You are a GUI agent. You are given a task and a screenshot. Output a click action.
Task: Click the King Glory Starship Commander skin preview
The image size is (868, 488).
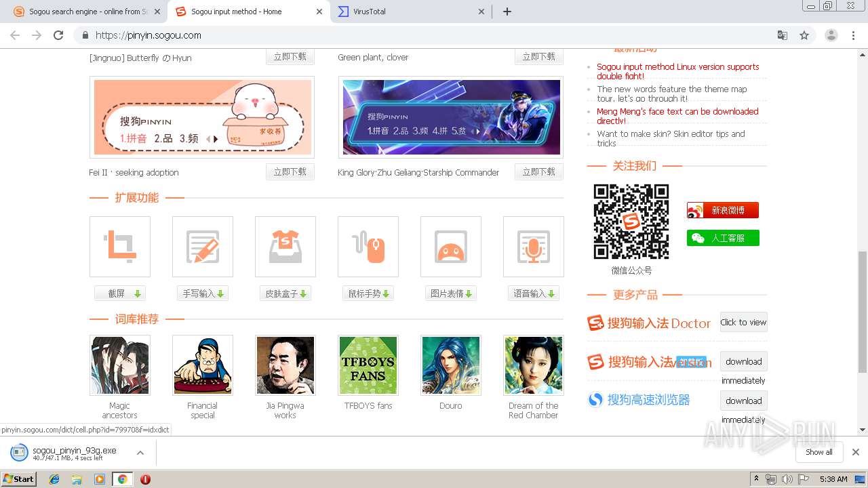[x=451, y=117]
